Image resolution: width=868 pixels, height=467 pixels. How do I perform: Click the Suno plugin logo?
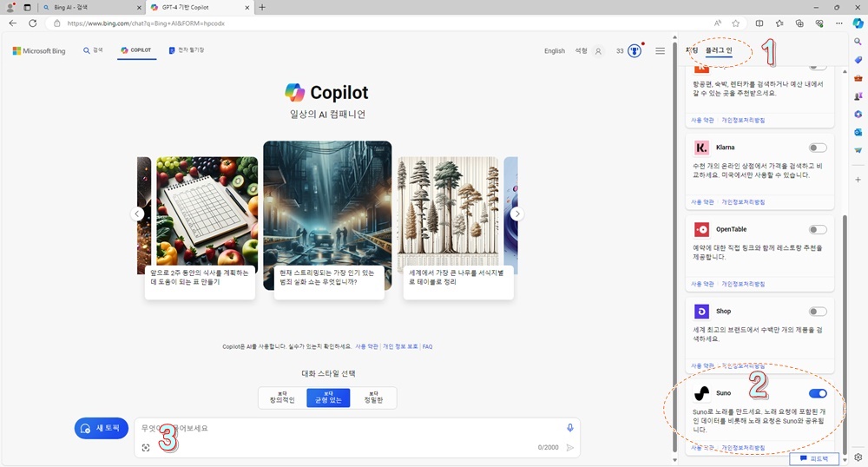coord(701,393)
